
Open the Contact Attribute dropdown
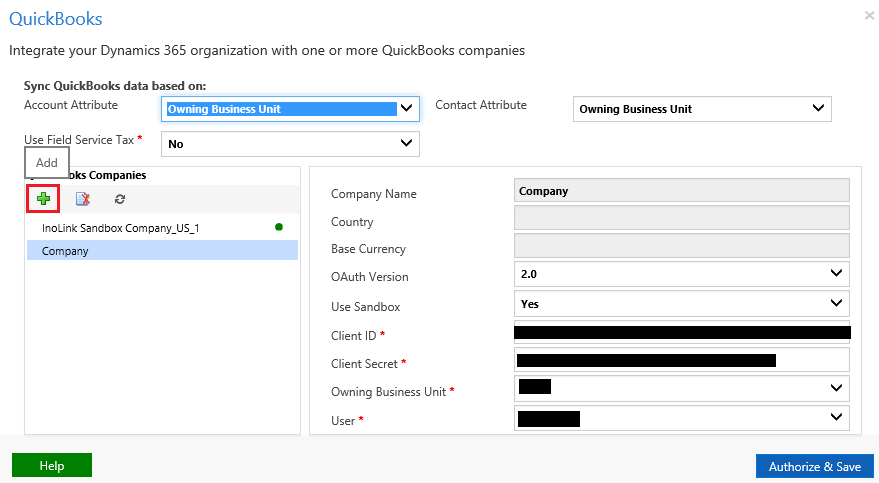pos(702,109)
